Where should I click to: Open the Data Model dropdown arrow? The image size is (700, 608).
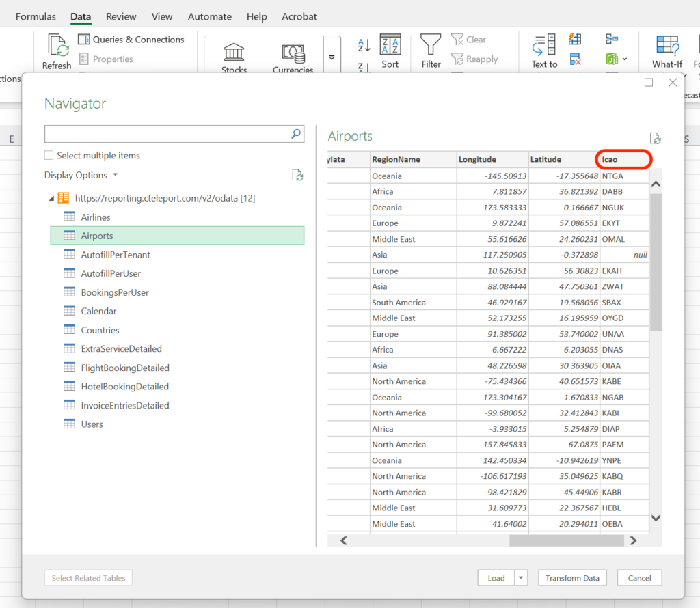click(x=625, y=59)
